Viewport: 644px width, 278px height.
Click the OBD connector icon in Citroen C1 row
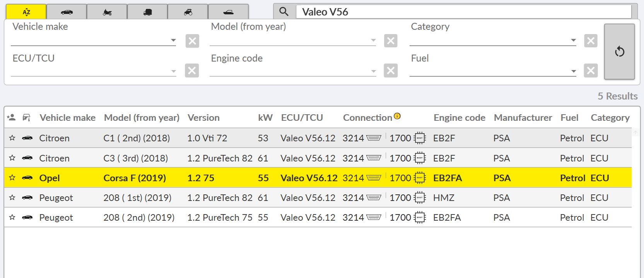tap(374, 138)
